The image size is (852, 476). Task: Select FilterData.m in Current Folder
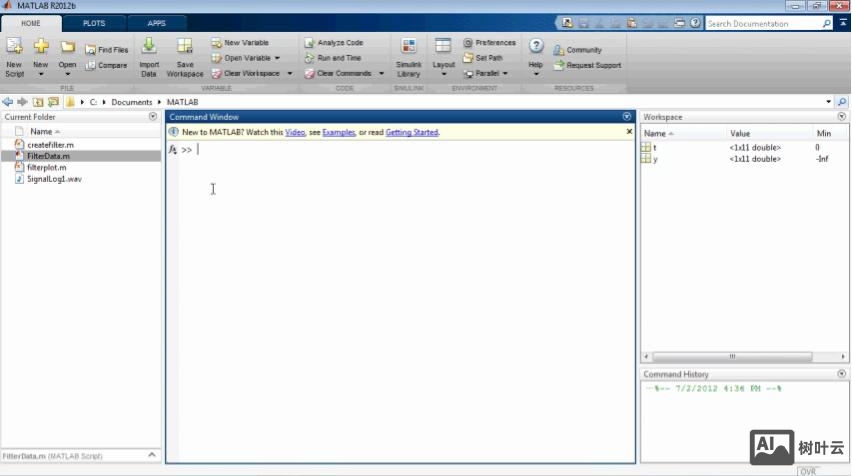tap(81, 156)
